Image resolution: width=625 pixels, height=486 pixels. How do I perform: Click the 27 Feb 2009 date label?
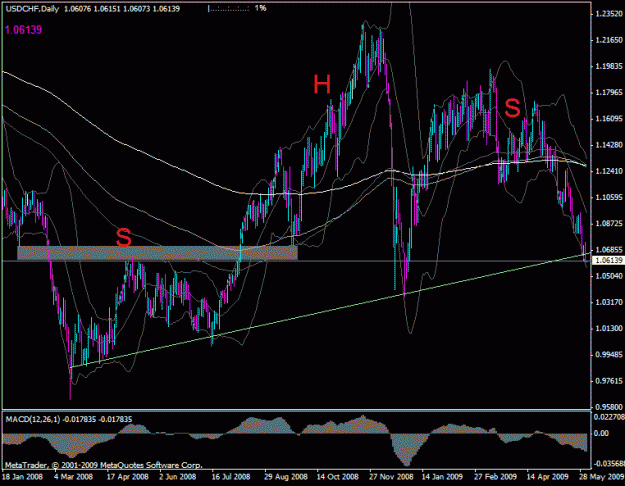[x=495, y=477]
